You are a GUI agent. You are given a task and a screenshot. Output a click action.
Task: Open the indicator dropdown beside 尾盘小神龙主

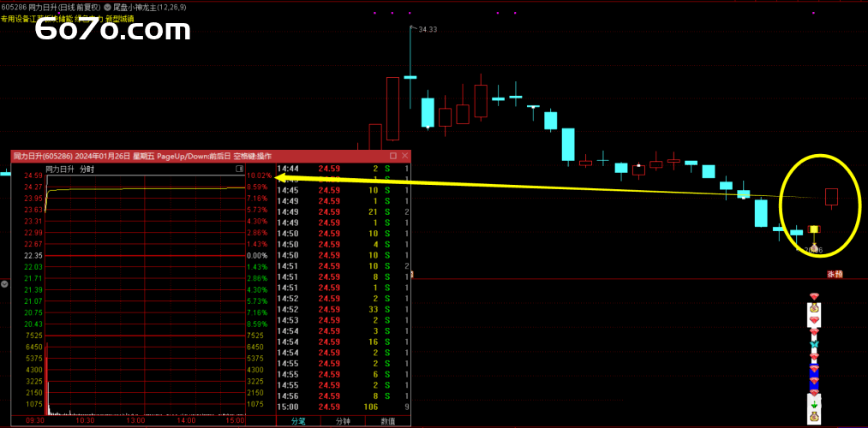pos(109,8)
